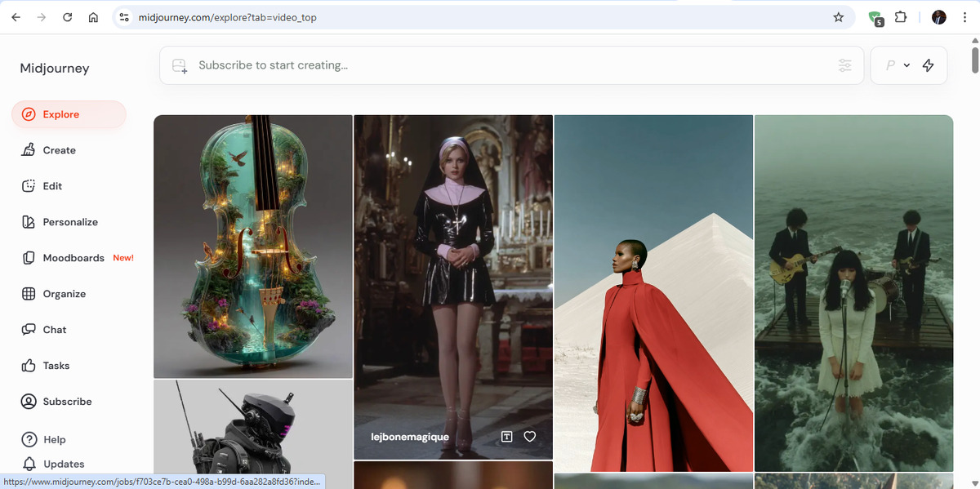Viewport: 980px width, 489px height.
Task: Open the Updates menu item
Action: click(63, 464)
